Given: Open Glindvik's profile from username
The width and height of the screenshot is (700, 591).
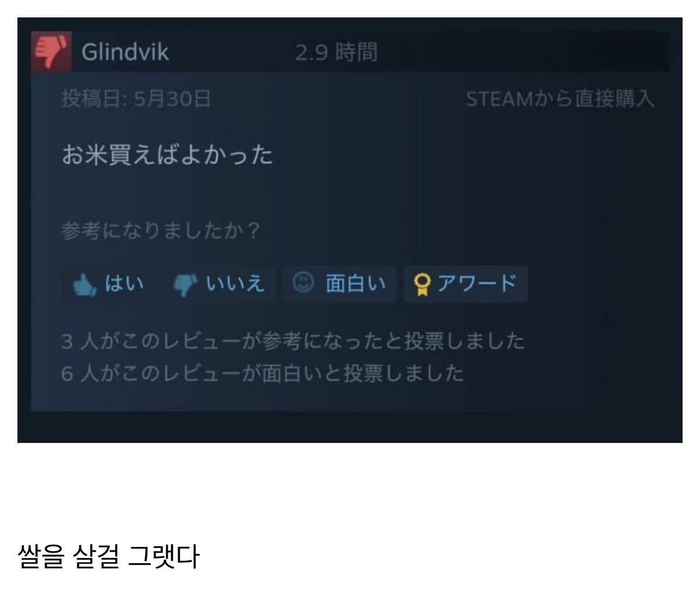Looking at the screenshot, I should 125,52.
